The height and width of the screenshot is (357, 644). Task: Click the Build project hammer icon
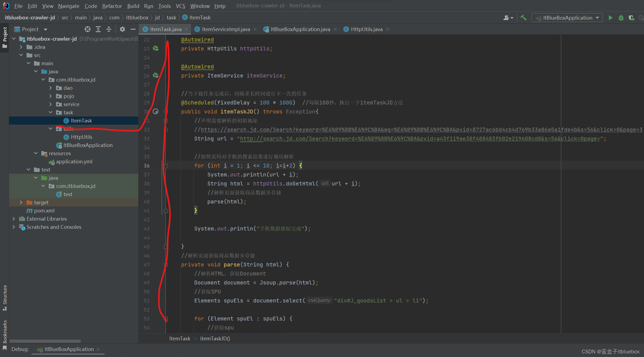coord(523,18)
